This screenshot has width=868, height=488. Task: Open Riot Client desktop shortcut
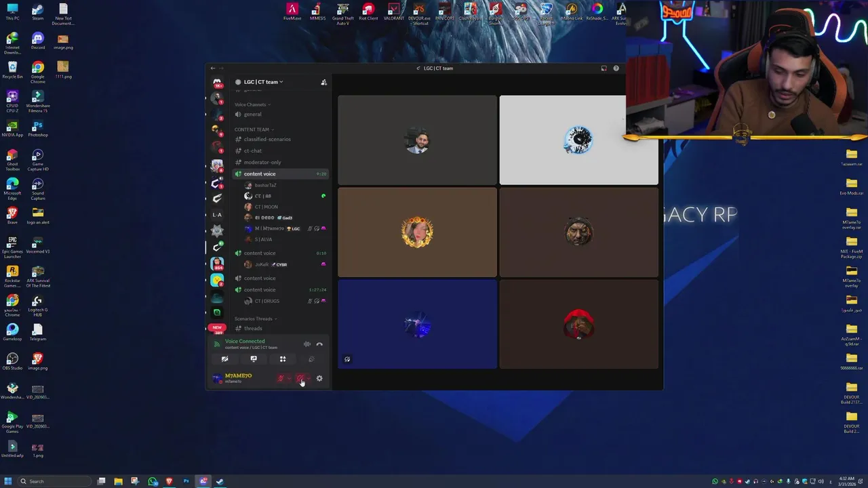[368, 12]
